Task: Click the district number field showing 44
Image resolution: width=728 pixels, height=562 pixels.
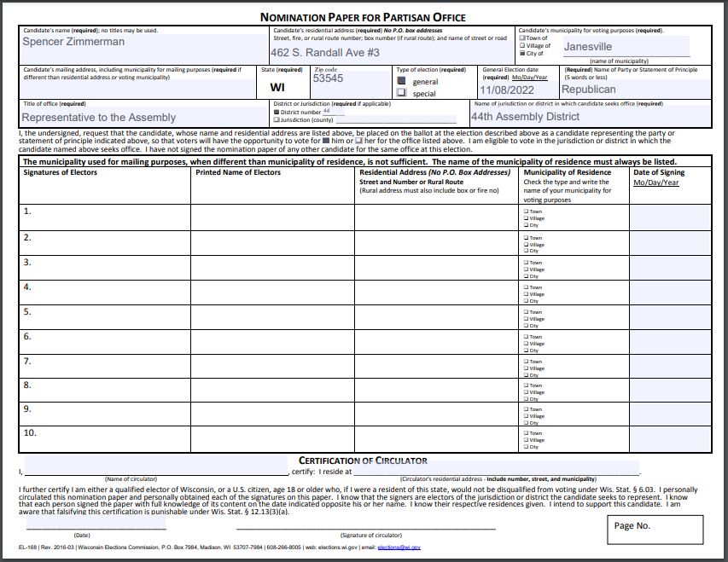Action: tap(334, 112)
